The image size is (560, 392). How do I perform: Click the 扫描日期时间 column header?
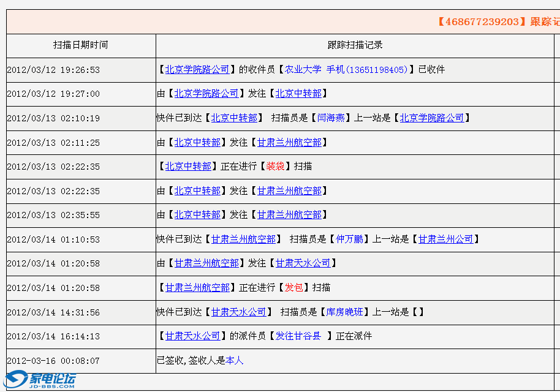point(81,45)
